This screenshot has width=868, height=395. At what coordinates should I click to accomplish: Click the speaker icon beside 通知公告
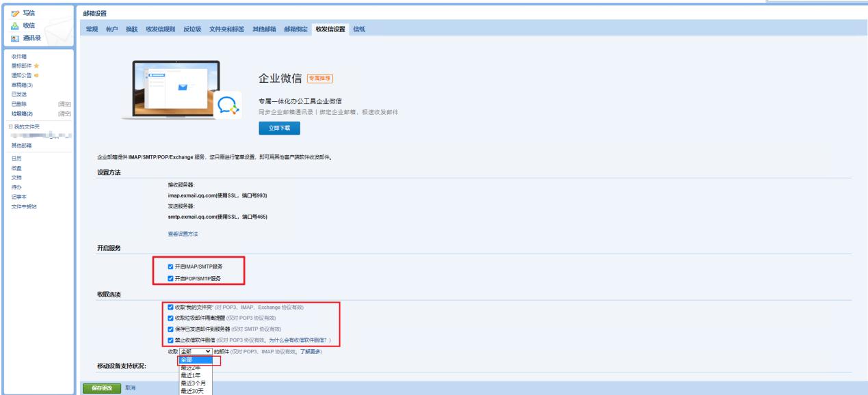[36, 75]
